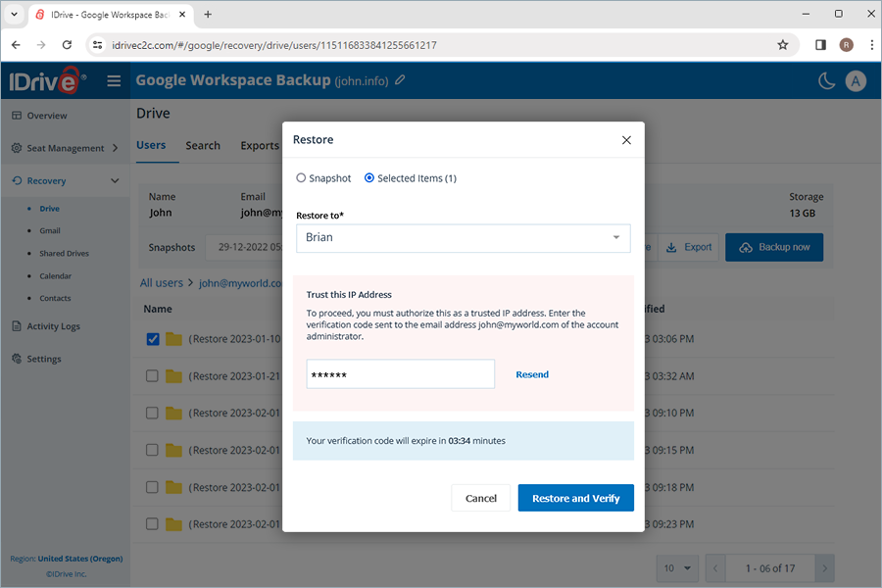The image size is (882, 588).
Task: Open a new browser tab
Action: coord(208,15)
